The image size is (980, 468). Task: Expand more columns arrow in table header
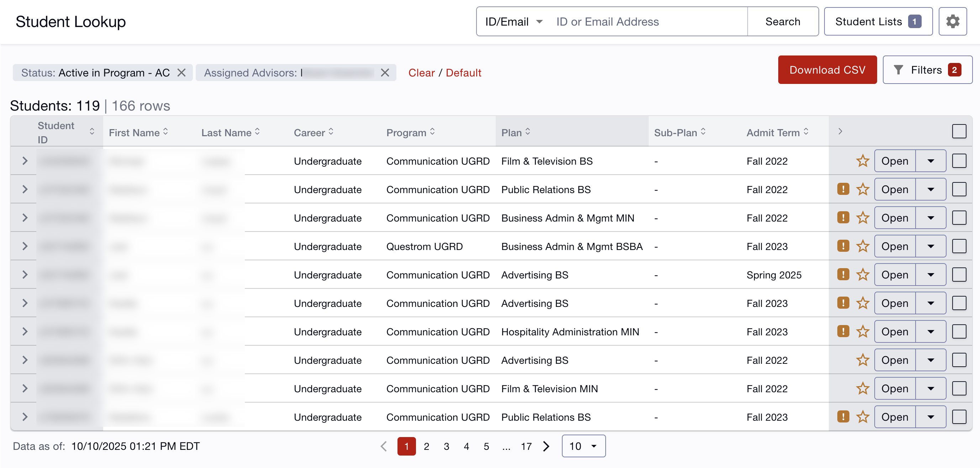pos(840,131)
